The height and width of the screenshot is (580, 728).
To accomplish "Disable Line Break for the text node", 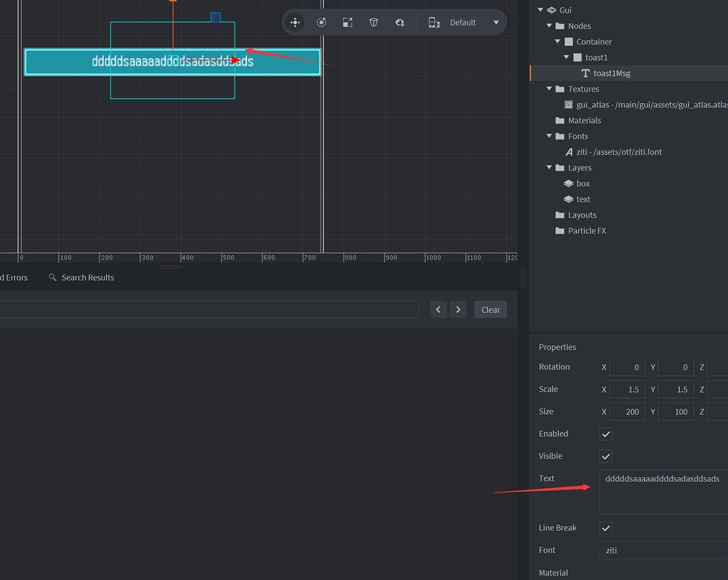I will (x=606, y=527).
